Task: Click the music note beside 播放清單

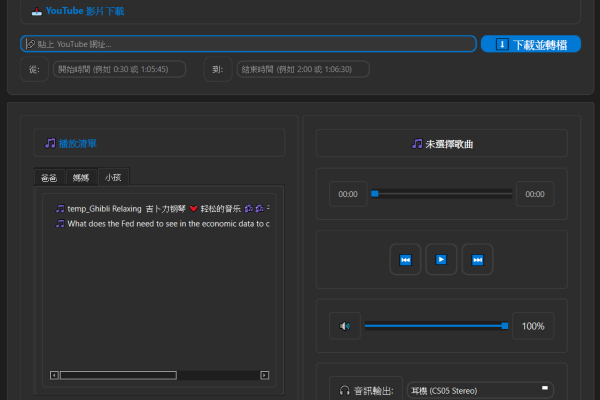Action: tap(50, 143)
